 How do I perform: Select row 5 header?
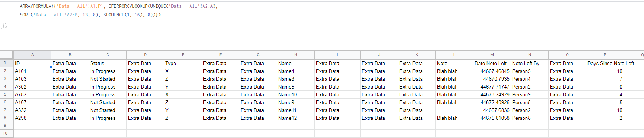(x=5, y=94)
